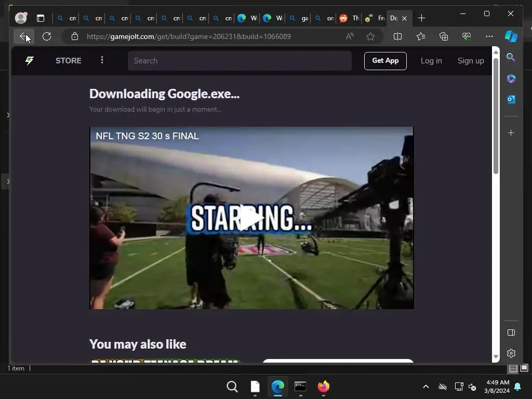This screenshot has width=532, height=399.
Task: Show hidden system tray icons chevron
Action: click(x=426, y=387)
